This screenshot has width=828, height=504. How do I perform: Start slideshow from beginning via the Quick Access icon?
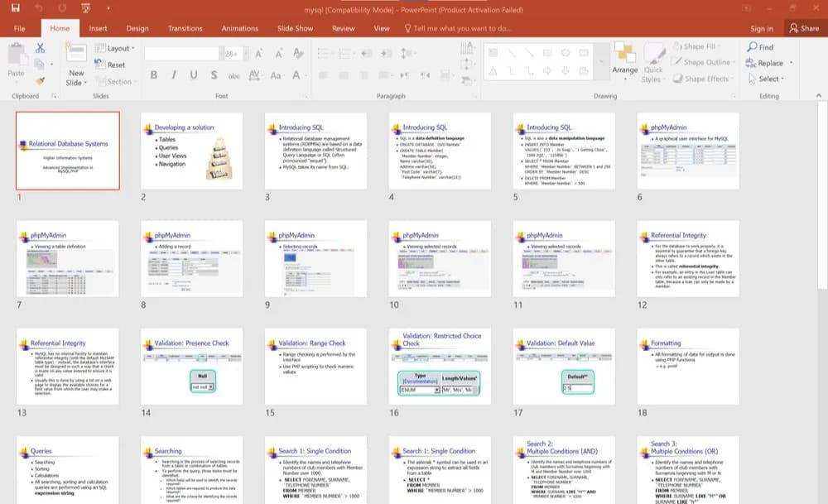pos(85,8)
